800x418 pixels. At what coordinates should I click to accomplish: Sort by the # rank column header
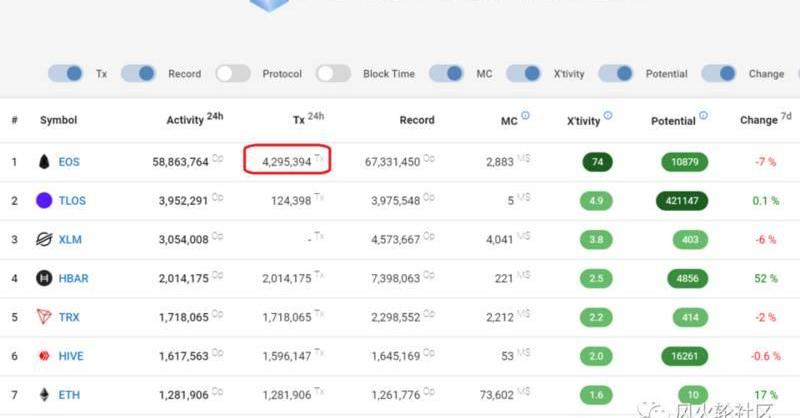point(15,120)
